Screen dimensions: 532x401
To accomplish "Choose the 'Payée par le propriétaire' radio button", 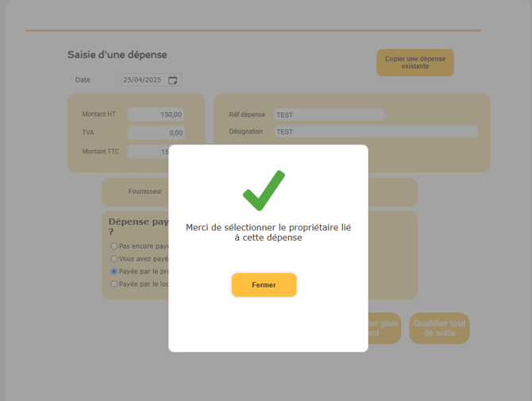I will pos(114,272).
